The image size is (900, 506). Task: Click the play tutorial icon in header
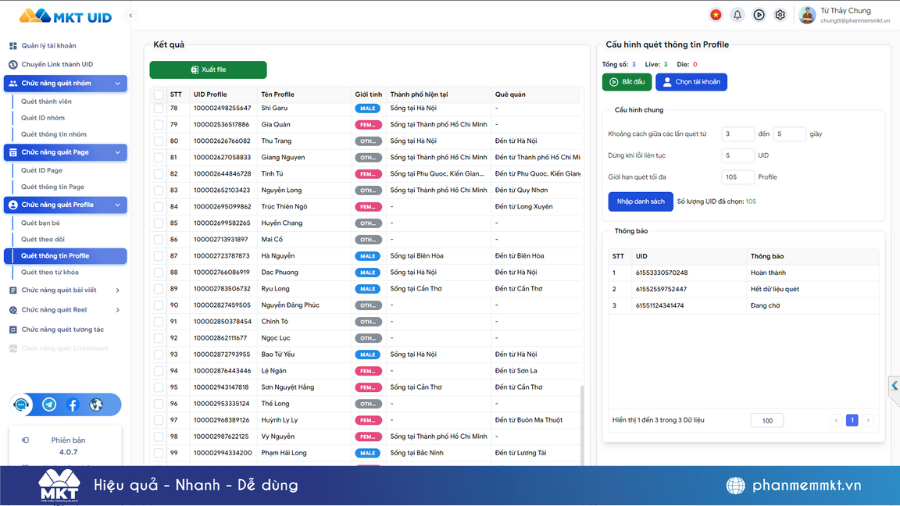(759, 15)
